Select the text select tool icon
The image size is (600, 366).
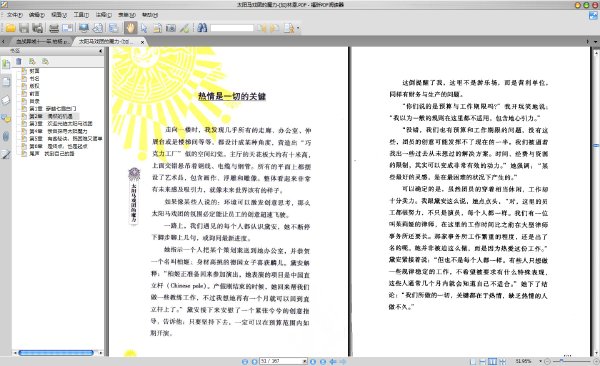[x=157, y=28]
